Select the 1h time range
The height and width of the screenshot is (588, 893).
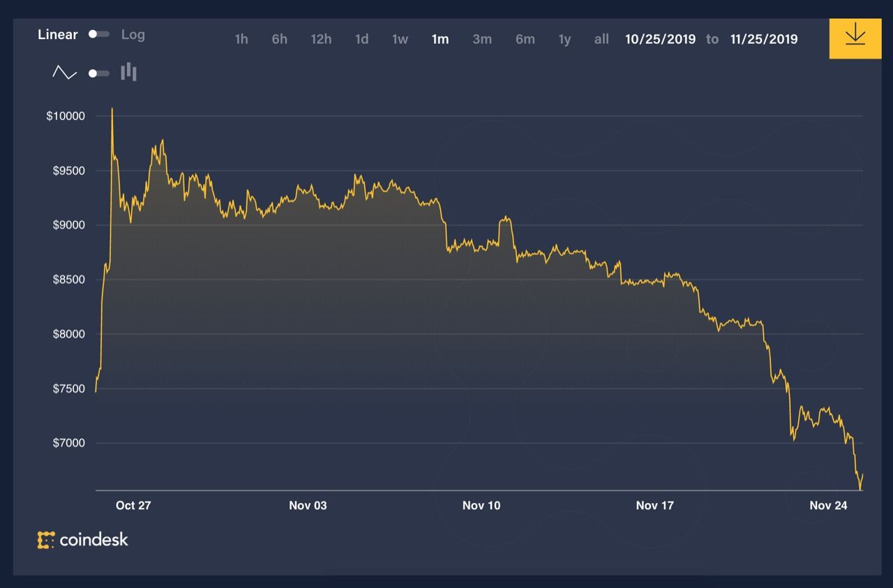(241, 39)
